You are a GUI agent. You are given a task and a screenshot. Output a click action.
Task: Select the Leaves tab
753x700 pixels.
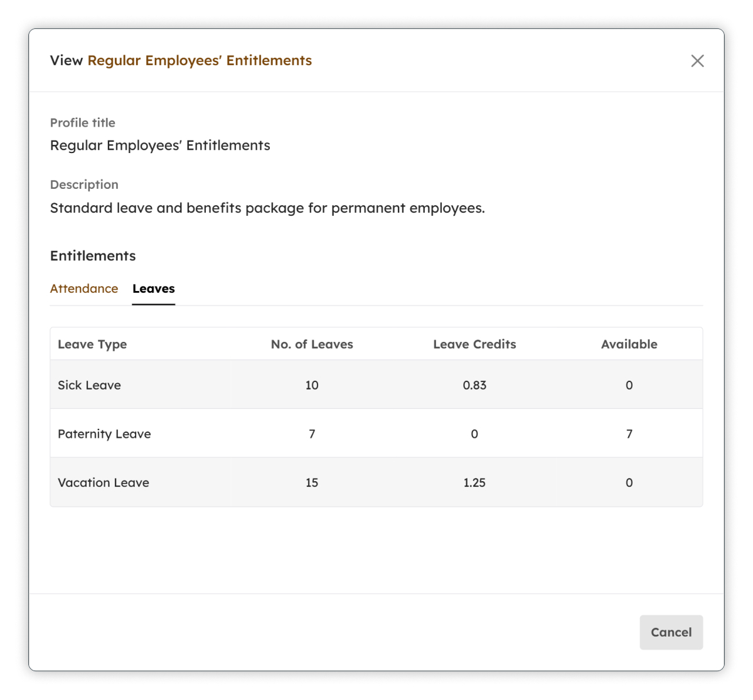tap(154, 289)
